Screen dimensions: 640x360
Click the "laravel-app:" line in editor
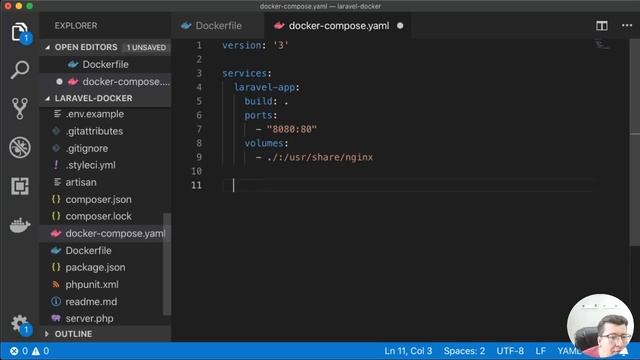tap(267, 87)
